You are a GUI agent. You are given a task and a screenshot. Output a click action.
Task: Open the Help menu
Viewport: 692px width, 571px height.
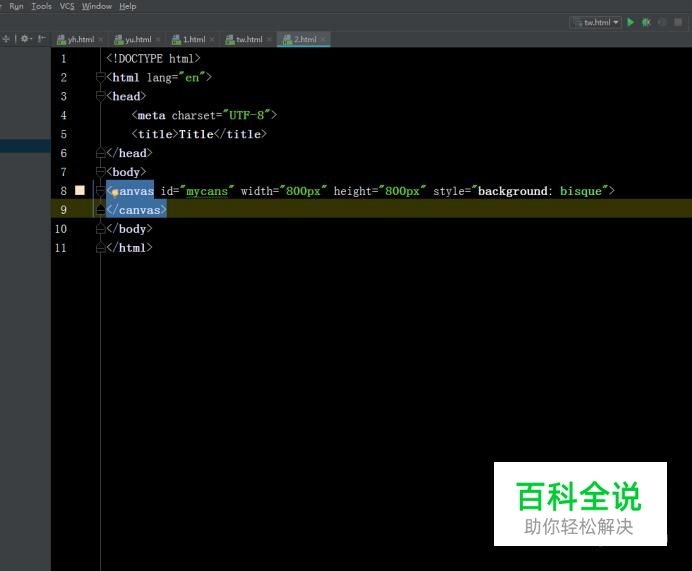point(128,6)
